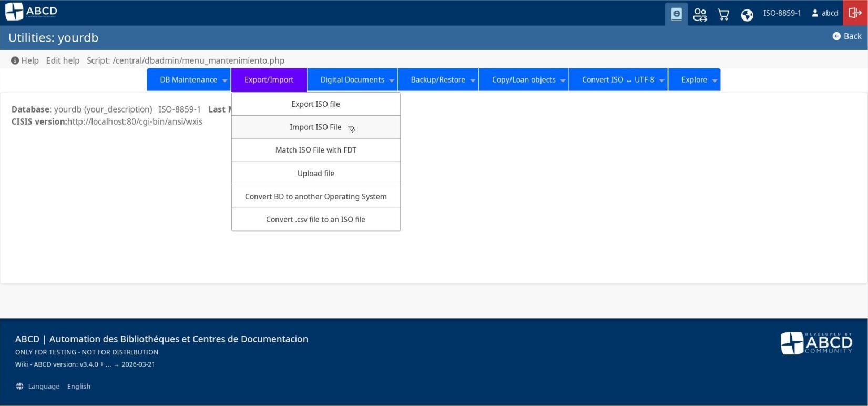
Task: Open the Edit help link
Action: point(63,60)
